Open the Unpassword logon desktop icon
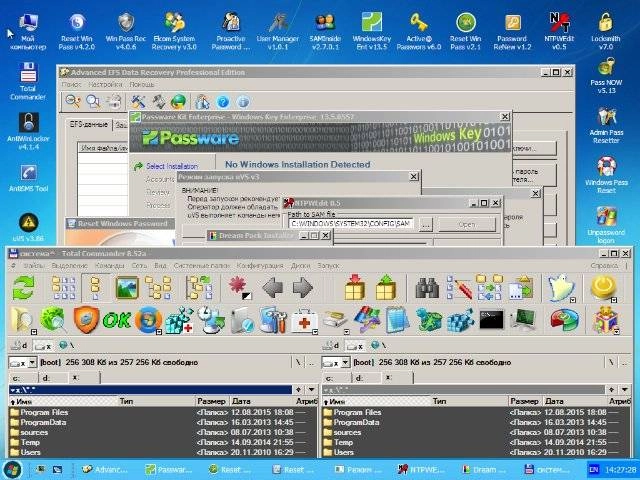Viewport: 640px width, 480px height. click(606, 225)
